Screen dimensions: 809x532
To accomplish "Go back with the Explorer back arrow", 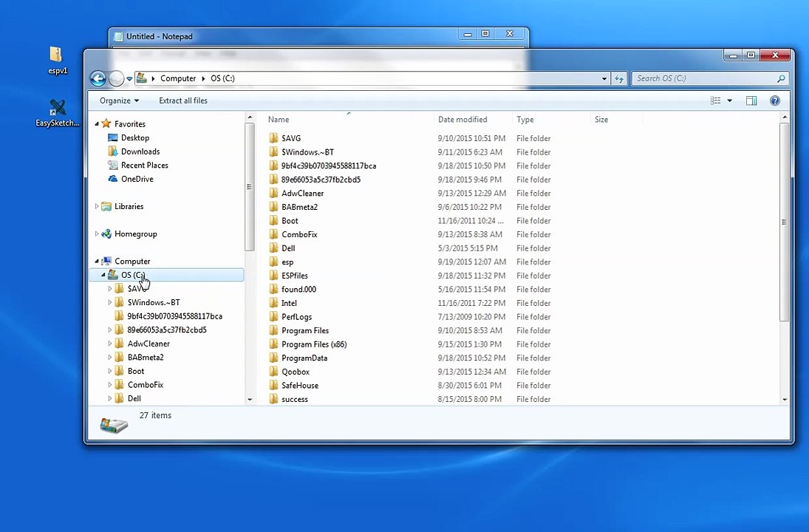I will (98, 78).
